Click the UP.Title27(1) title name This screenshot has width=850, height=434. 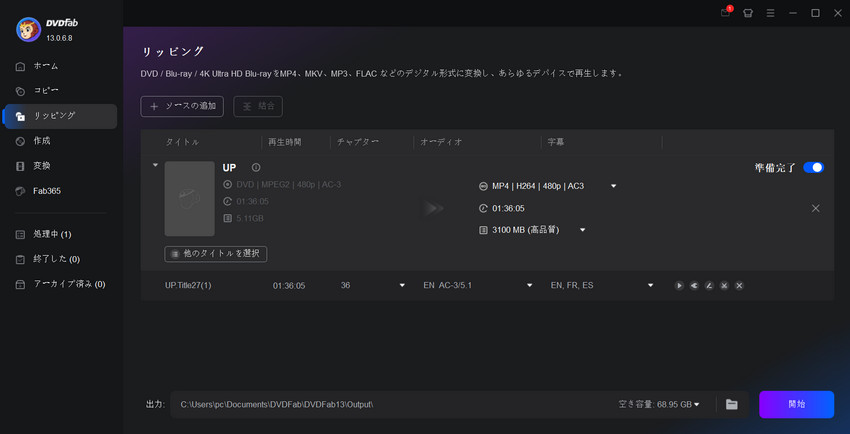tap(188, 286)
